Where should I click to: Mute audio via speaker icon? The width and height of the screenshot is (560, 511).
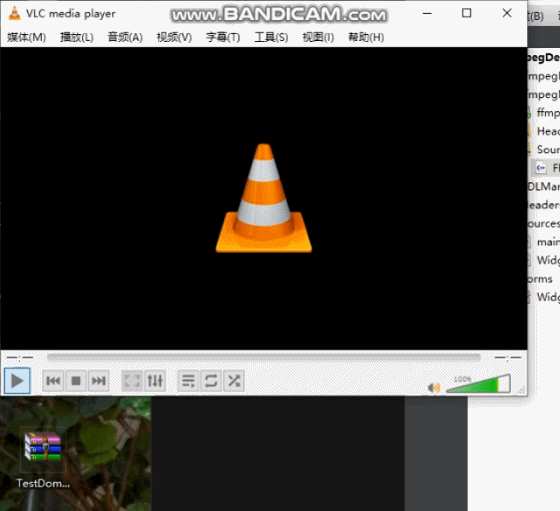434,387
